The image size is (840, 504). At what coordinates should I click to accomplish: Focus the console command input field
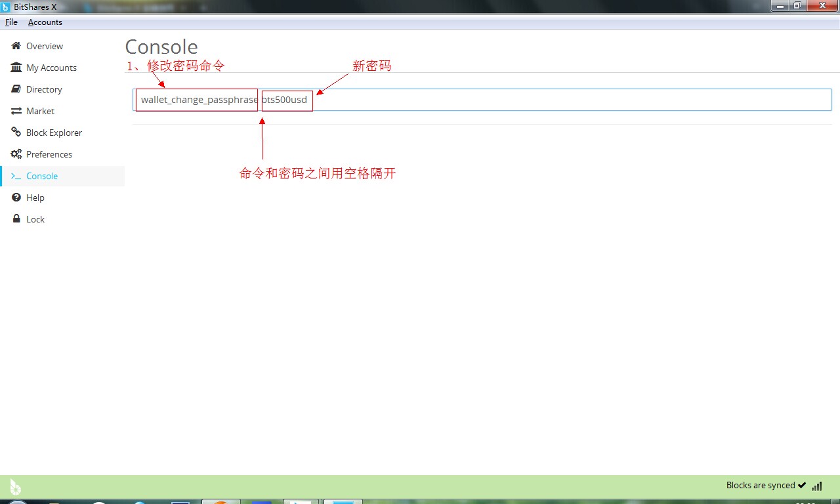482,100
